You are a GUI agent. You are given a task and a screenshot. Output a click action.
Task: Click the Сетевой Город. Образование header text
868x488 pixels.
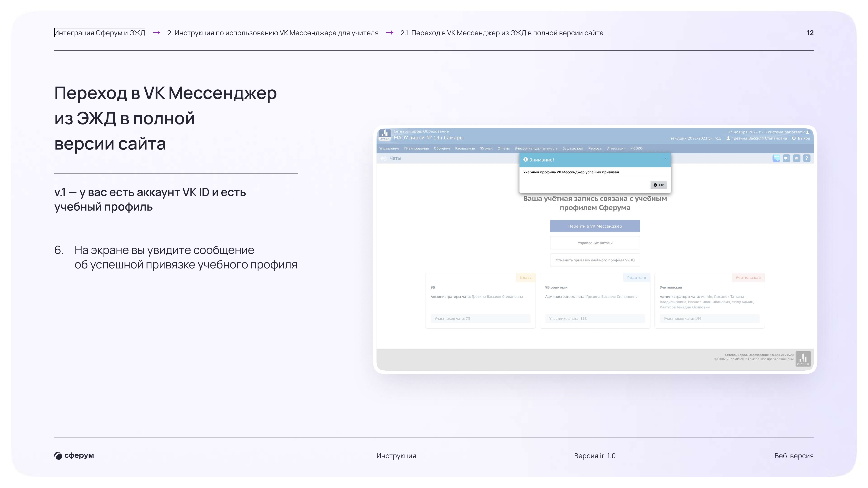(421, 131)
